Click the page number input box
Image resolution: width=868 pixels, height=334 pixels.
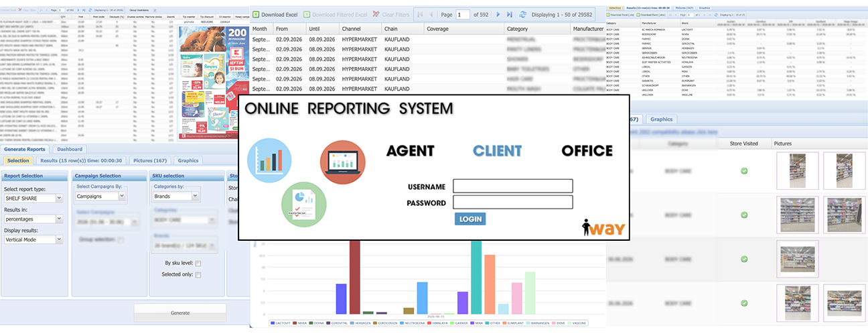[x=463, y=14]
